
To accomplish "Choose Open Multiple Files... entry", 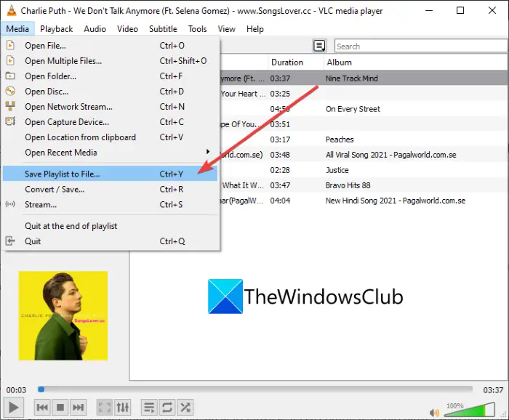I will [x=110, y=60].
